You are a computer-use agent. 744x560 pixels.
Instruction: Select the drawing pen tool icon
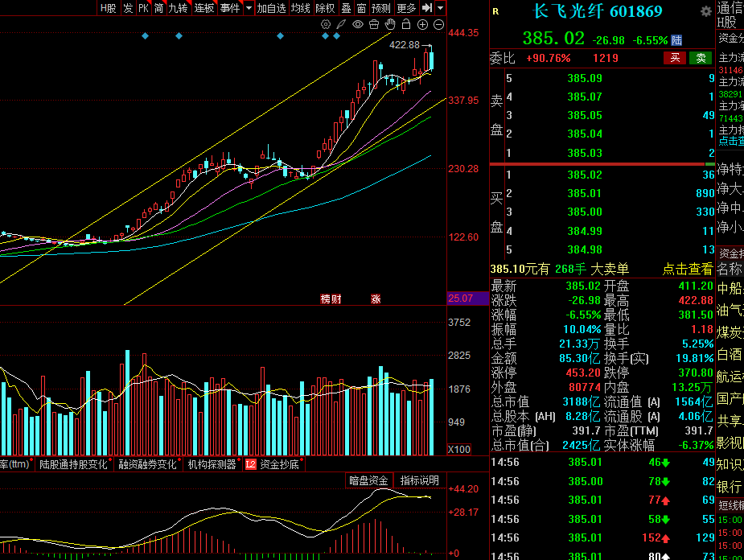[341, 24]
